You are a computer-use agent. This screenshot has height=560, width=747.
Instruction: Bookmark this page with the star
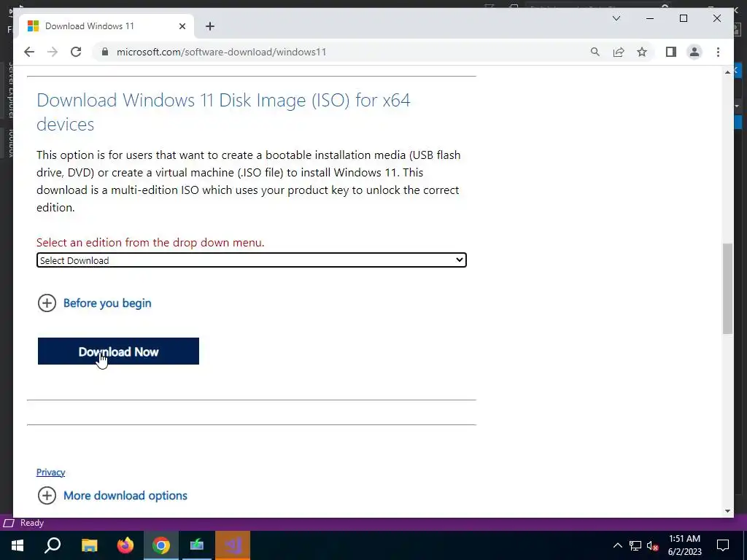coord(642,52)
